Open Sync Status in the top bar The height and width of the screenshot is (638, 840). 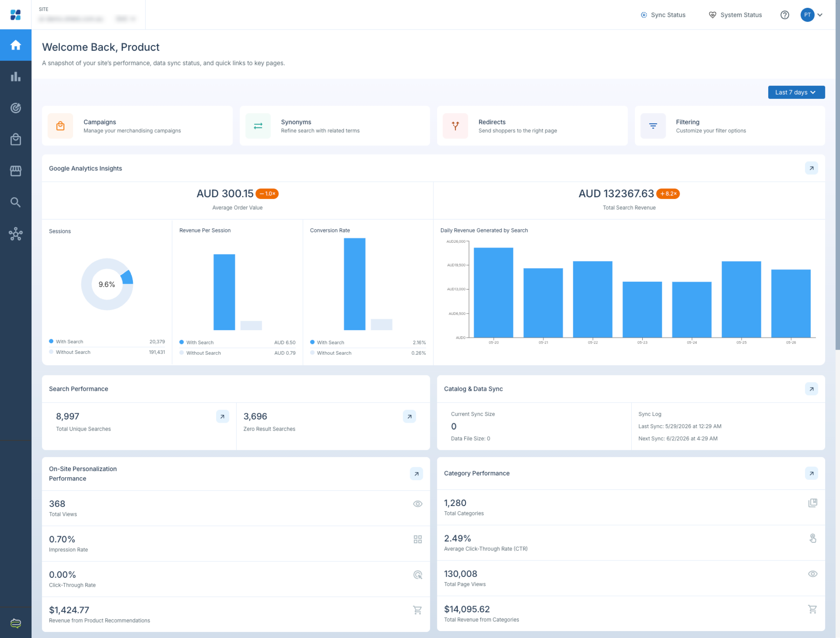click(663, 15)
